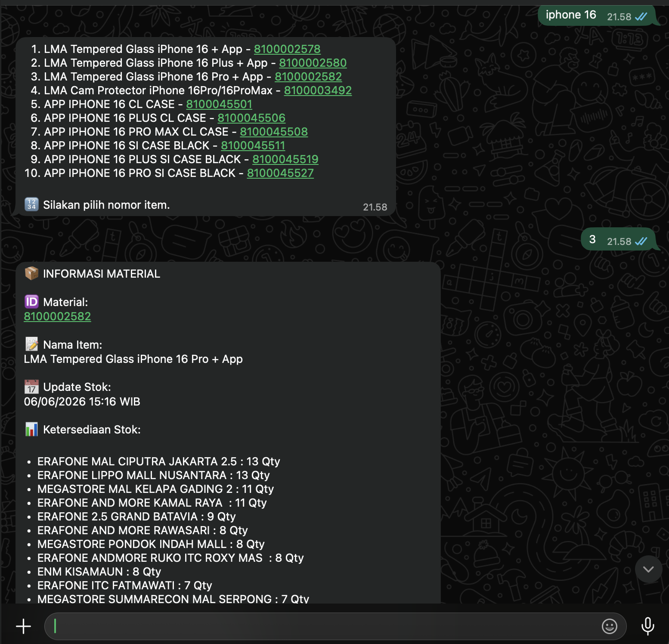
Task: Click "06/06/2026 15:16 WIB" stock update date
Action: (82, 402)
